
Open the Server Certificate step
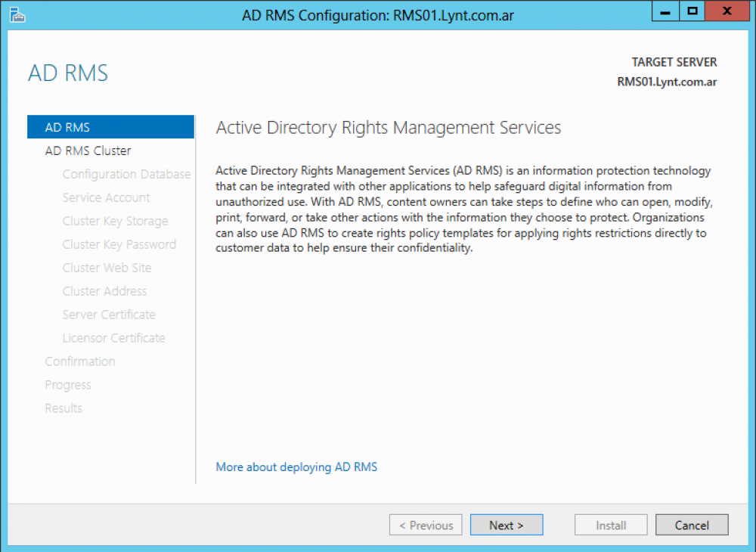[x=109, y=315]
